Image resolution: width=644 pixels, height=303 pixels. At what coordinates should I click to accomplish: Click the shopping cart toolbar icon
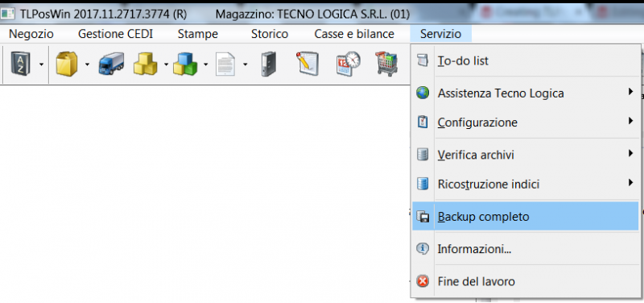tap(387, 64)
